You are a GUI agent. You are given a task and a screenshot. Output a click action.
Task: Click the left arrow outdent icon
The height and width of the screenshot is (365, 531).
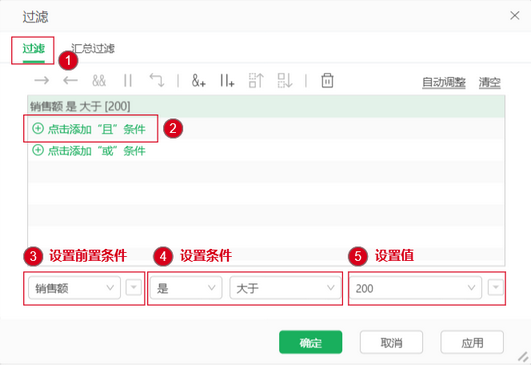pos(70,81)
